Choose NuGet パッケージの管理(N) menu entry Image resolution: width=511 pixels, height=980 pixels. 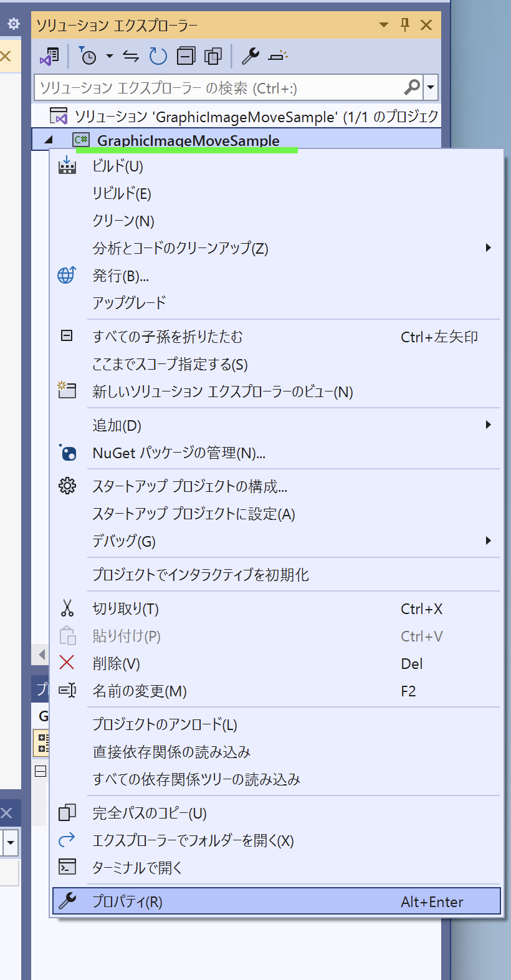[174, 453]
